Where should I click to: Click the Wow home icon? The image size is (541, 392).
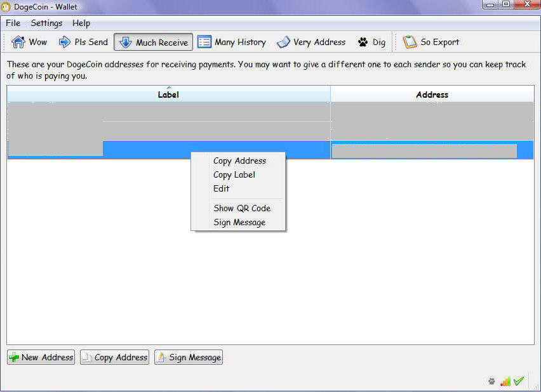pyautogui.click(x=18, y=42)
